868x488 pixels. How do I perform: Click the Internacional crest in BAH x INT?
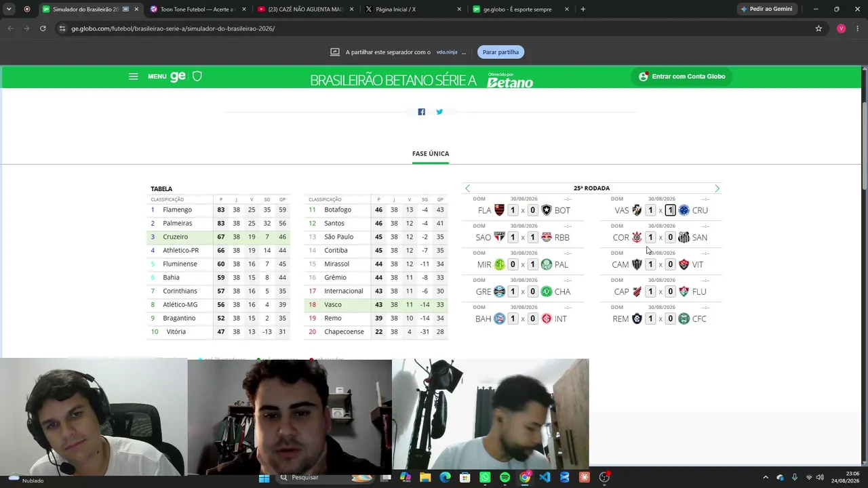pos(547,319)
